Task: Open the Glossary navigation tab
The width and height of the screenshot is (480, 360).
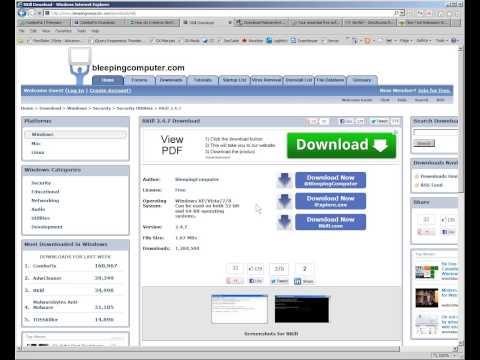Action: [x=362, y=80]
